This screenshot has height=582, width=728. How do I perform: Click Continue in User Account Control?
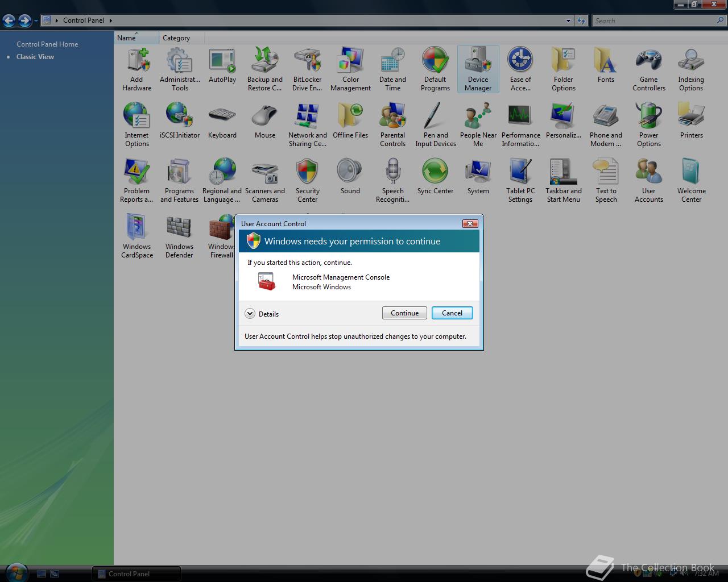coord(404,313)
